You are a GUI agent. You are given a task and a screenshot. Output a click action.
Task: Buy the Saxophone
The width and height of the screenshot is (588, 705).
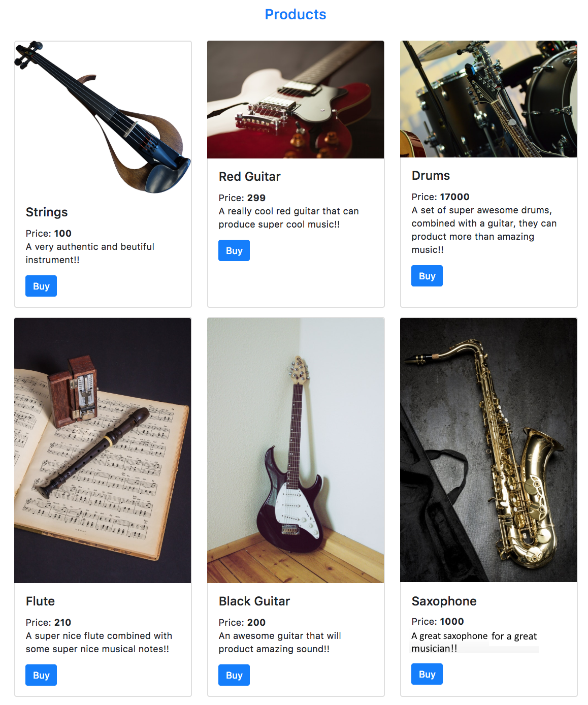(x=427, y=674)
